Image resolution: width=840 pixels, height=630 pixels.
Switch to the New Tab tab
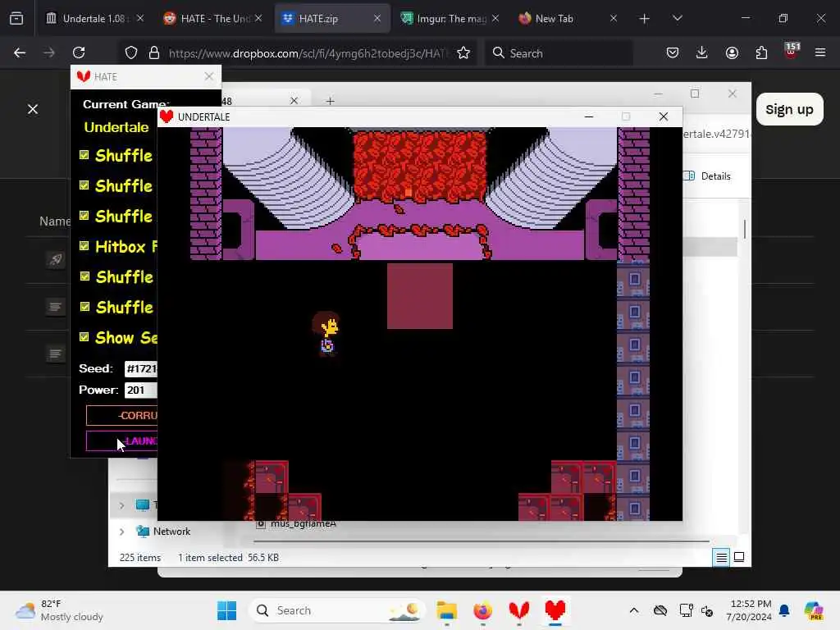point(567,18)
